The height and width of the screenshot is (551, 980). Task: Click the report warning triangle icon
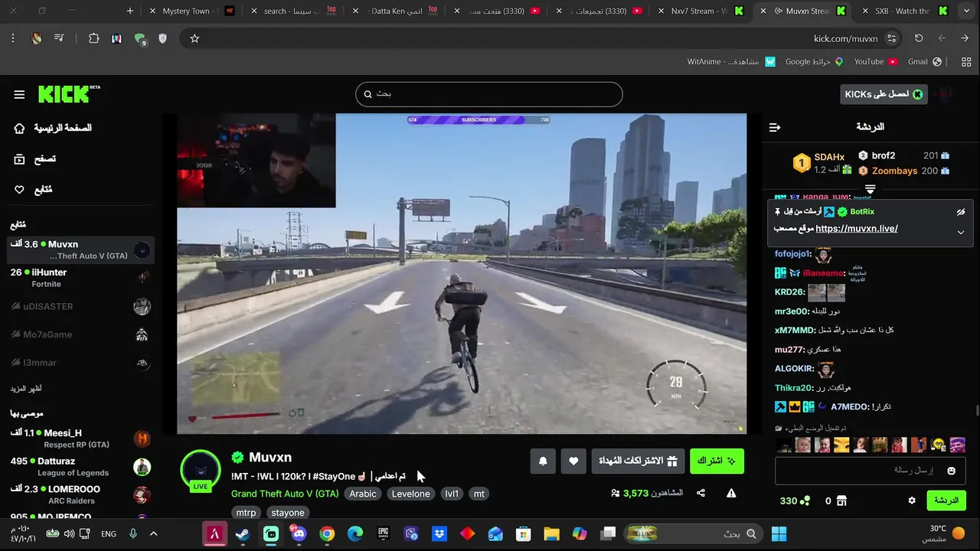(731, 494)
